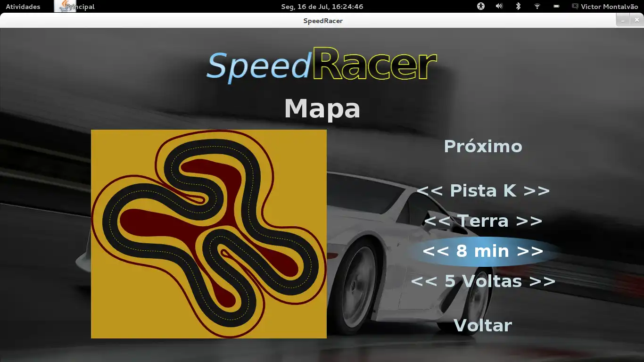The height and width of the screenshot is (362, 644).
Task: Reduce laps with arrows left of 5 Voltas
Action: tap(424, 281)
